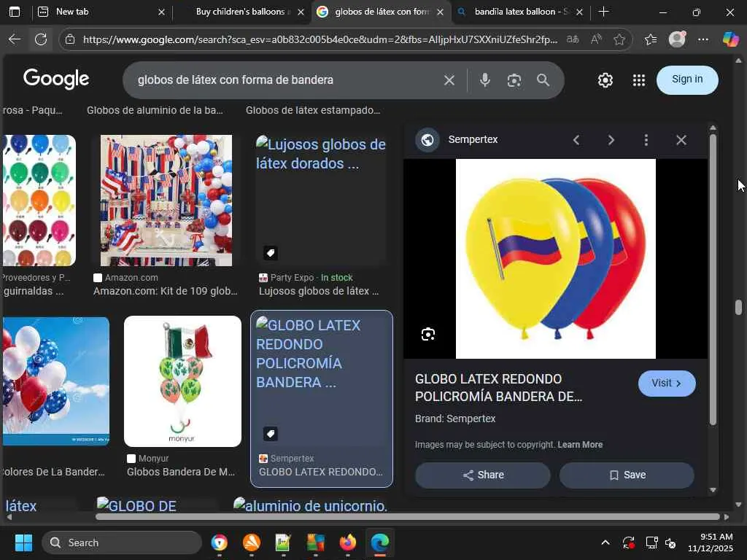
Task: Click the browser address bar URL
Action: (320, 39)
